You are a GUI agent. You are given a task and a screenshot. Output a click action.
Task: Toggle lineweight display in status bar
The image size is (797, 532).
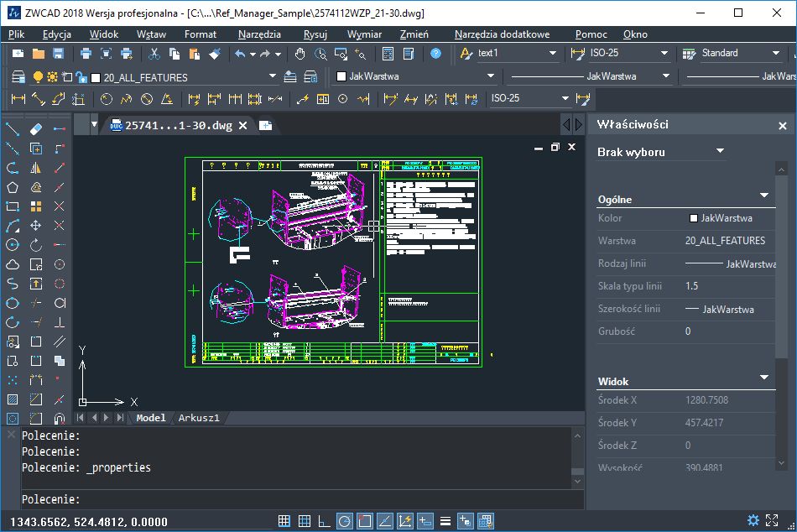tap(445, 521)
